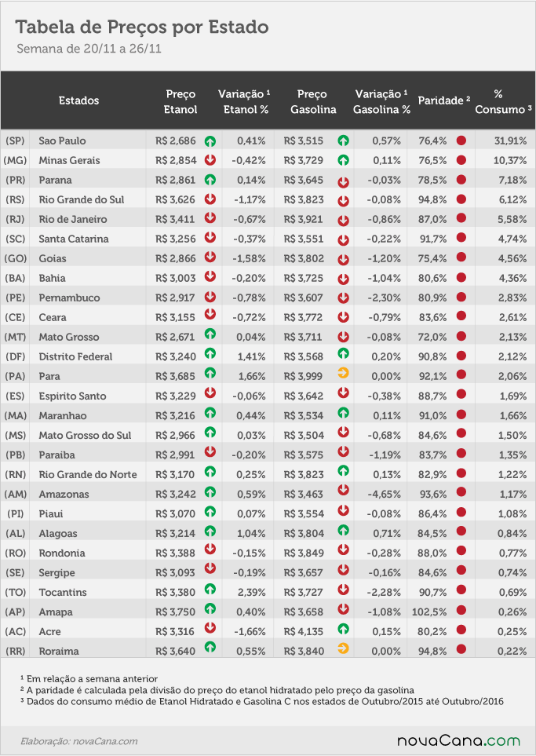This screenshot has width=536, height=756.
Task: Click Tocantins' green ethanol up-arrow icon
Action: tap(210, 589)
